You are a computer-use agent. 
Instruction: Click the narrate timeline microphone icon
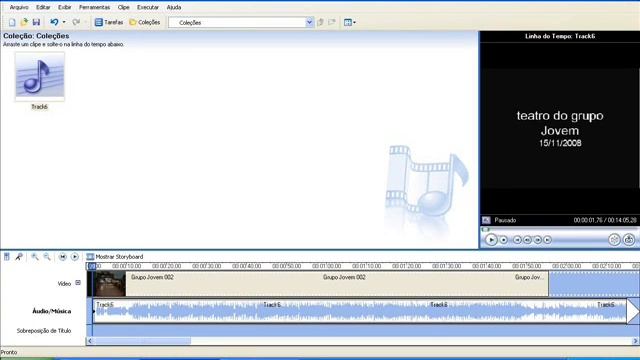click(x=19, y=257)
